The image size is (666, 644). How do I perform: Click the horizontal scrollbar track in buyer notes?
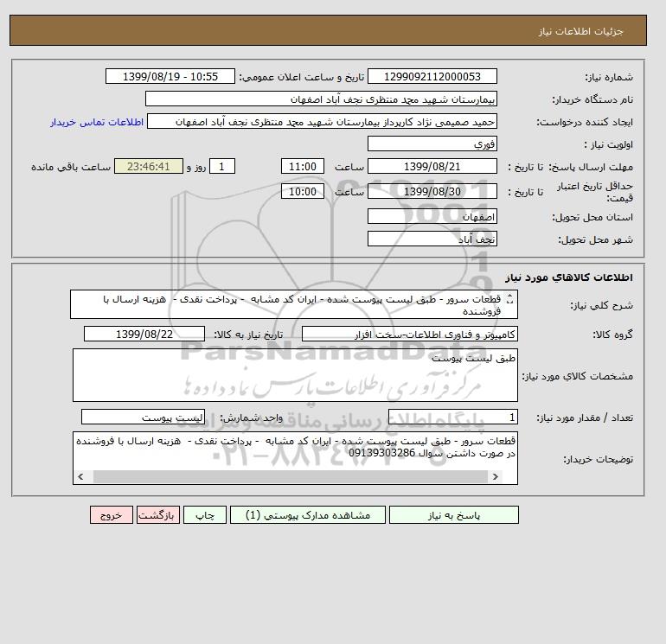(291, 477)
